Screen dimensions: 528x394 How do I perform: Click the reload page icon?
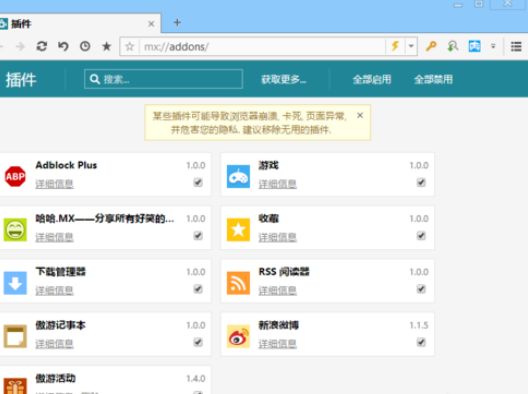pyautogui.click(x=42, y=46)
